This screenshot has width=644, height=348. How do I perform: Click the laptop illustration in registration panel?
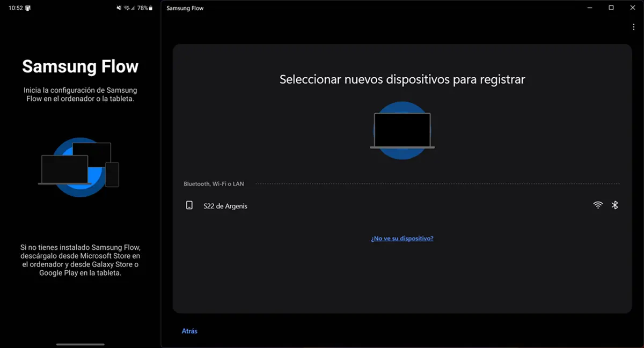pos(402,130)
